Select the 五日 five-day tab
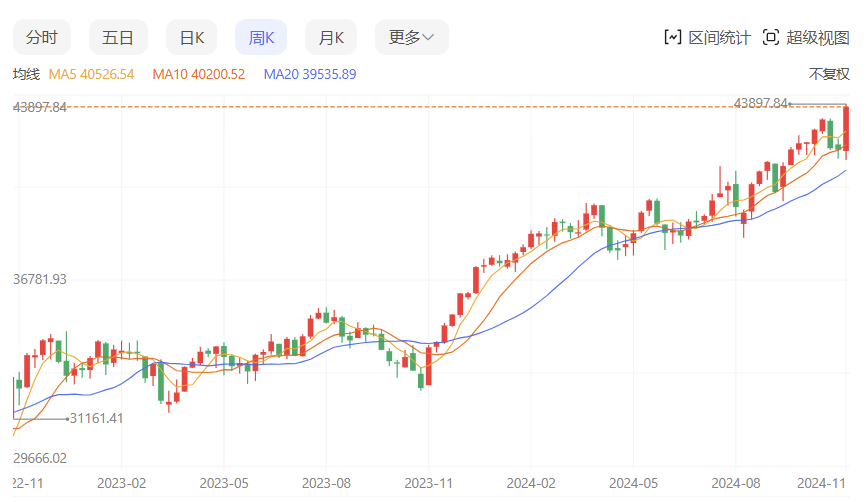Screen dimensions: 866x502 pos(118,37)
